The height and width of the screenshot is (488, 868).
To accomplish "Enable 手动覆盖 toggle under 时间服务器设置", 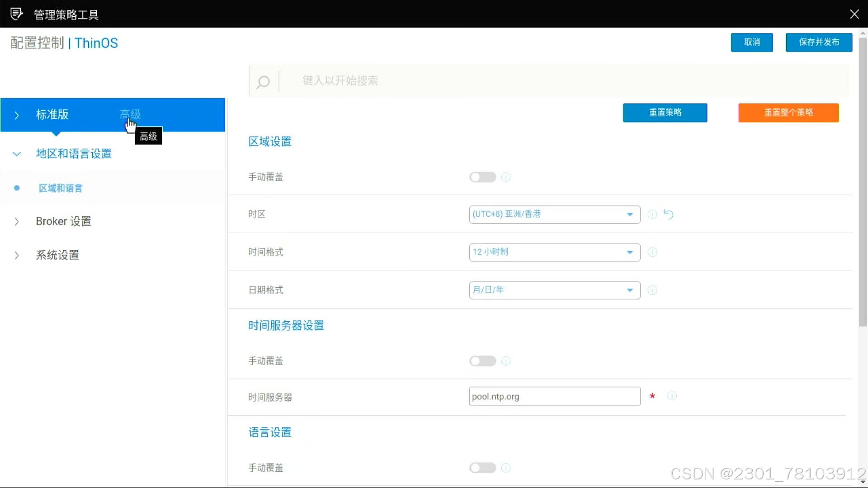I will (x=482, y=361).
